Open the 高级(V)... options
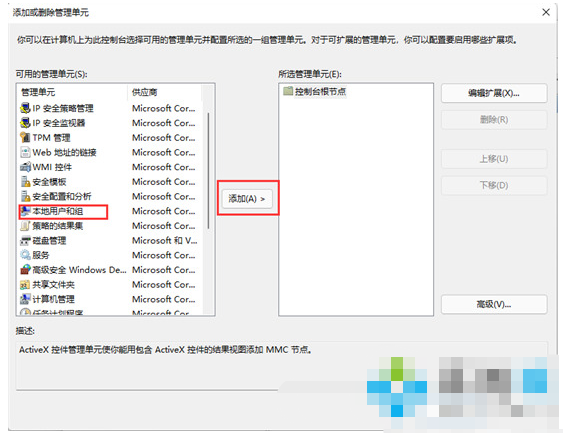The width and height of the screenshot is (563, 433). click(x=494, y=304)
